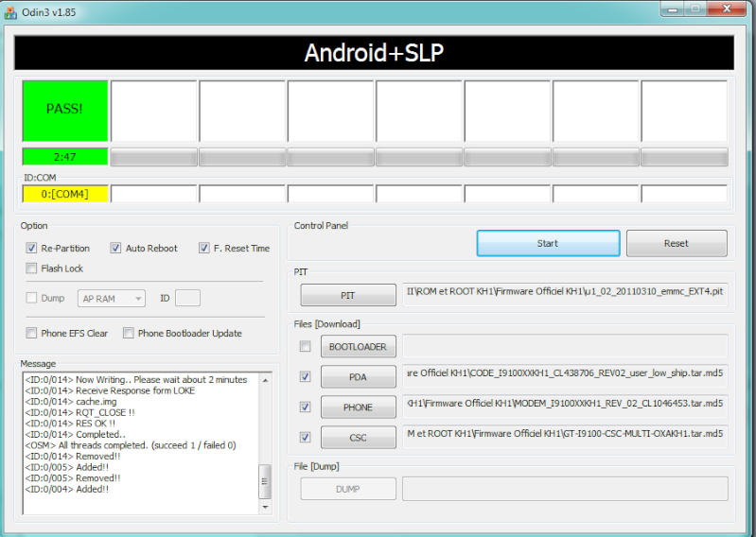The image size is (756, 537).
Task: Click the message log scroll down arrow
Action: click(265, 507)
